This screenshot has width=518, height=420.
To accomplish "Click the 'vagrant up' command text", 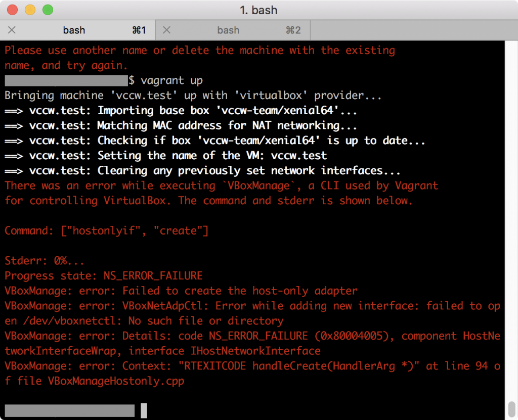I will click(x=171, y=80).
